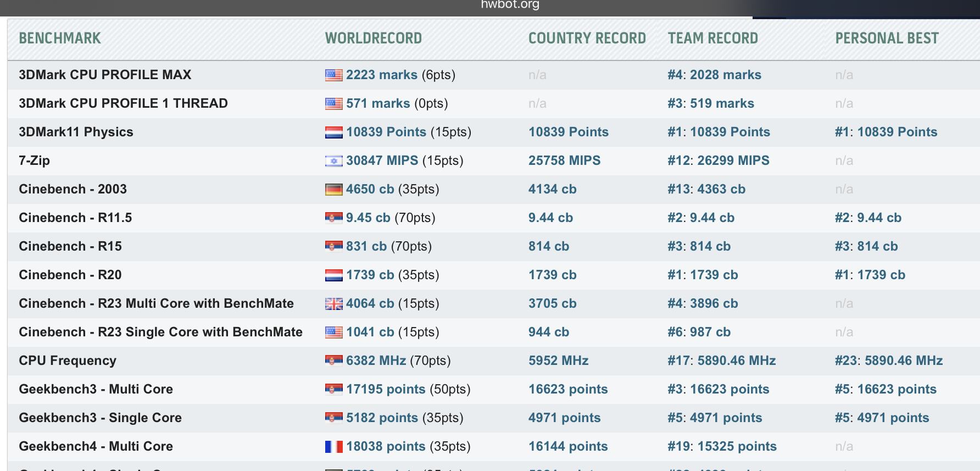Open team record #19: 15325 points
980x471 pixels.
(722, 446)
